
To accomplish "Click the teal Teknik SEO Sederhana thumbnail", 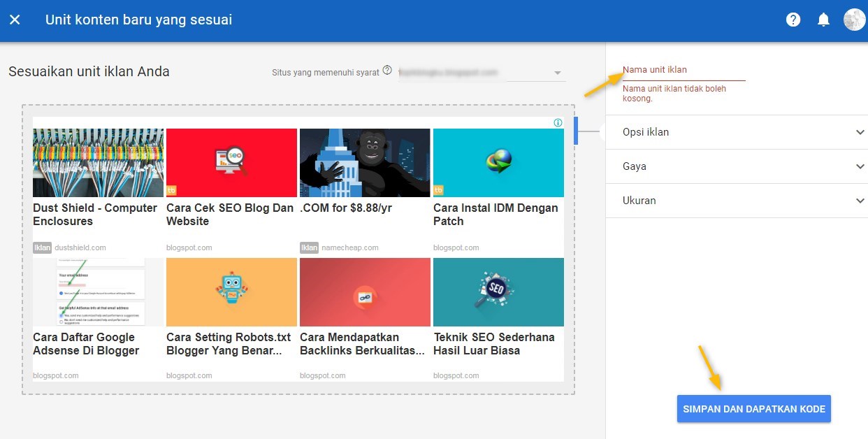I will [x=498, y=292].
